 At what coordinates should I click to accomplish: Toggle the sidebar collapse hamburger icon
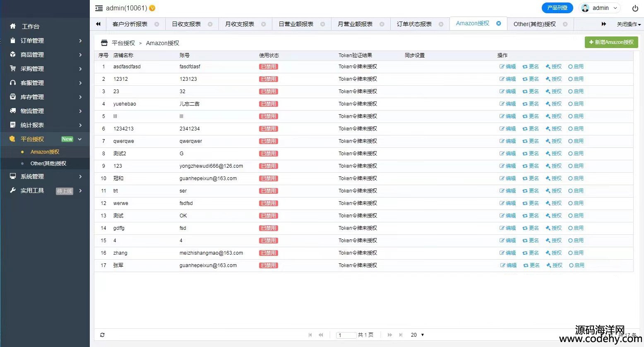99,8
